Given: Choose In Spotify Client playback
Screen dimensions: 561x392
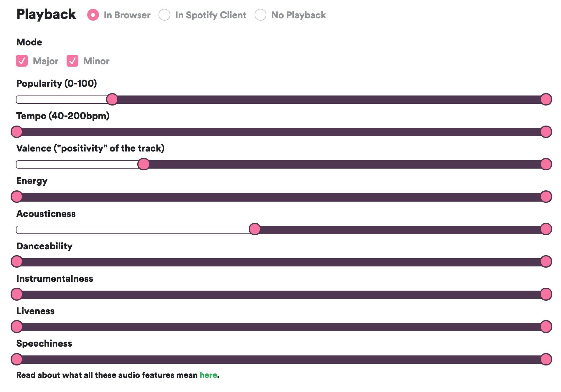Looking at the screenshot, I should click(164, 15).
